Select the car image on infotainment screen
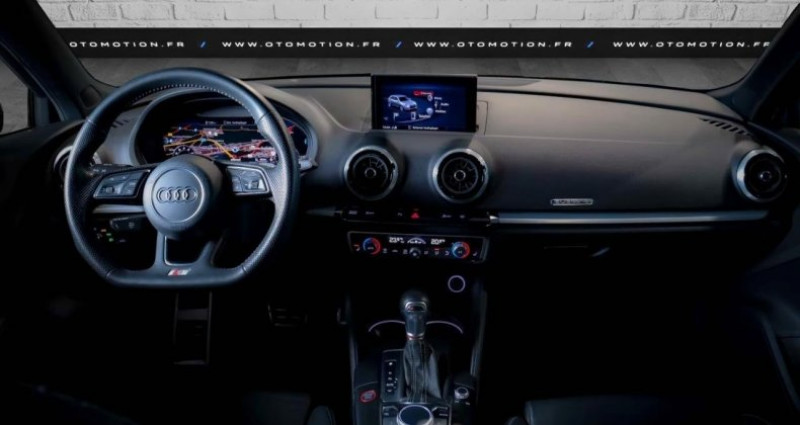Image resolution: width=800 pixels, height=425 pixels. point(400,104)
